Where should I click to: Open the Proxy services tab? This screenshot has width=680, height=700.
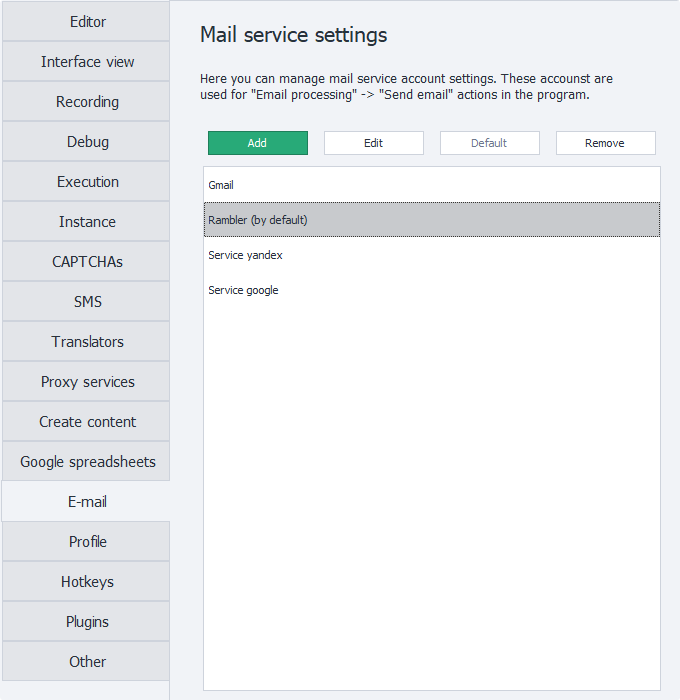(86, 382)
